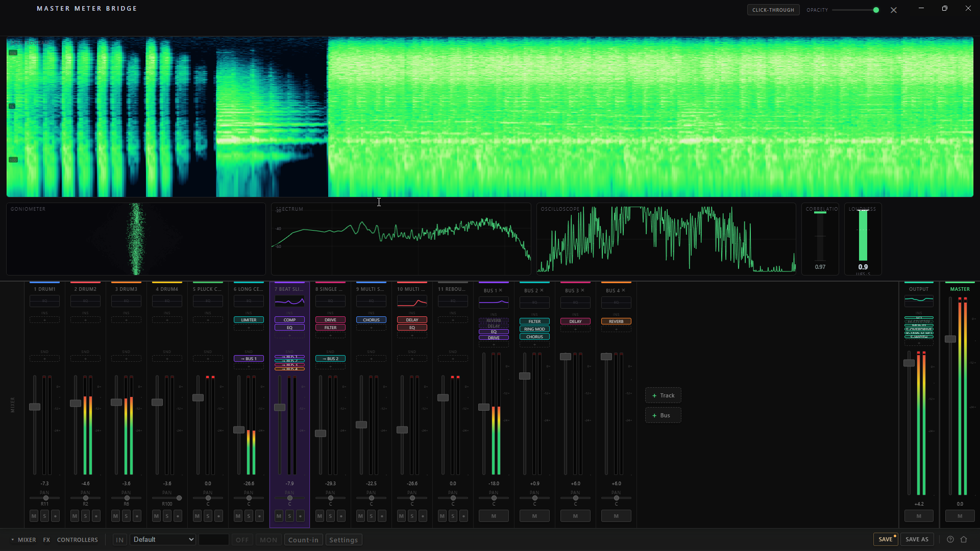
Task: Open DRIVE insert on 8 SINGLE channel
Action: [330, 320]
